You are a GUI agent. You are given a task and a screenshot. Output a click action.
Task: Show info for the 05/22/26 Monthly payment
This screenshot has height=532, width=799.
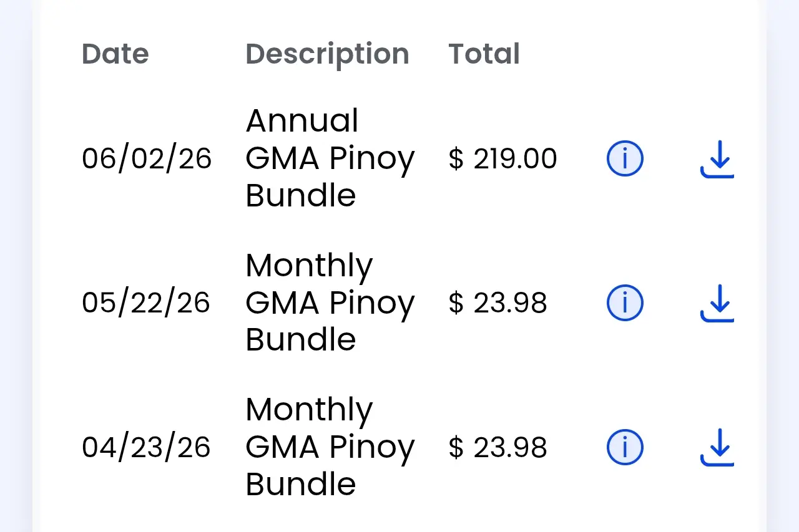tap(625, 302)
